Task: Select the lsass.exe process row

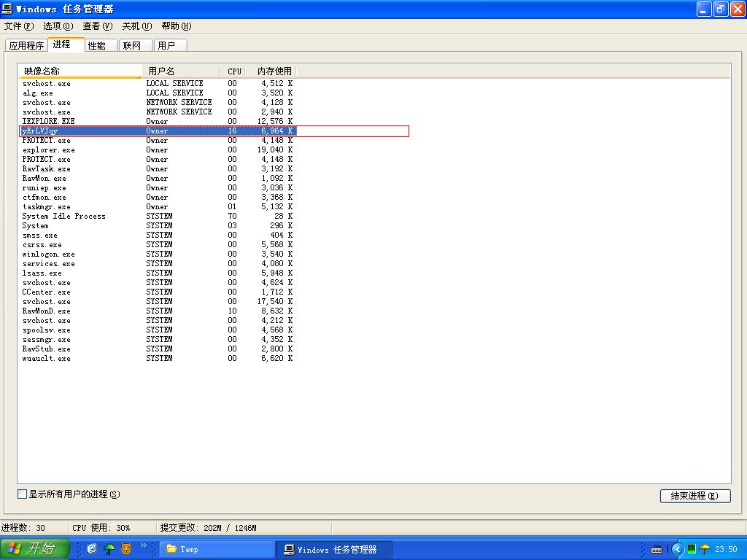Action: pos(158,273)
